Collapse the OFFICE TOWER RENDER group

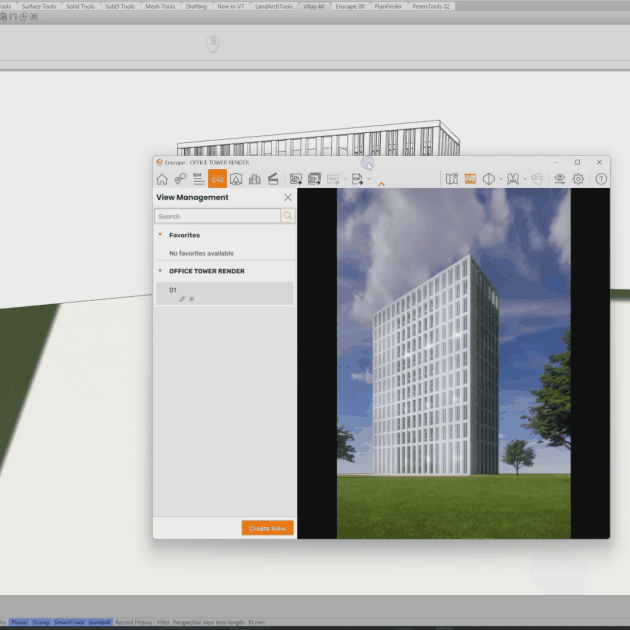tap(160, 271)
